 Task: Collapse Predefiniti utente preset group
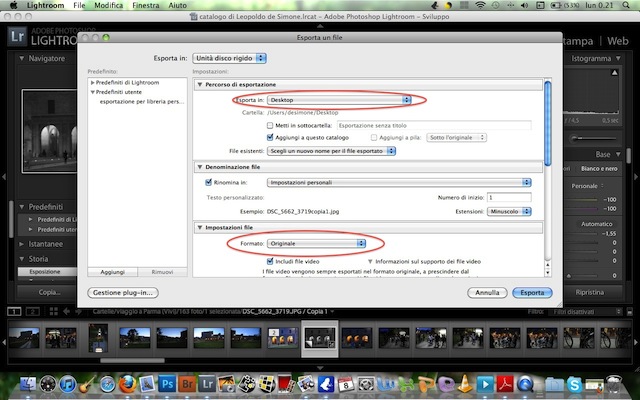pos(93,92)
